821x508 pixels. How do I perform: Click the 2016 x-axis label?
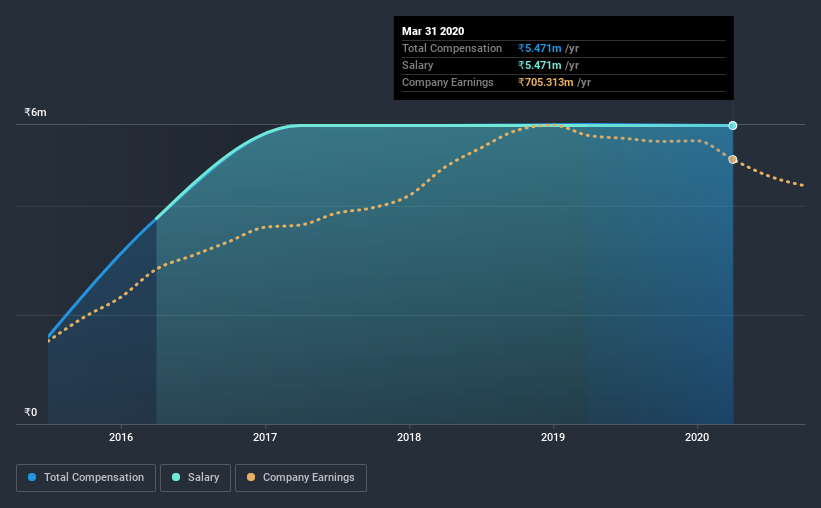(x=121, y=437)
